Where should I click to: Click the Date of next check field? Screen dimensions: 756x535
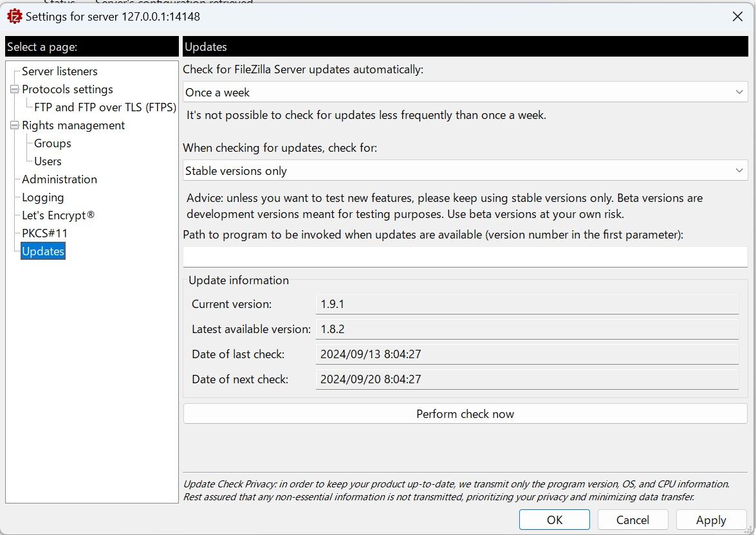coord(527,379)
